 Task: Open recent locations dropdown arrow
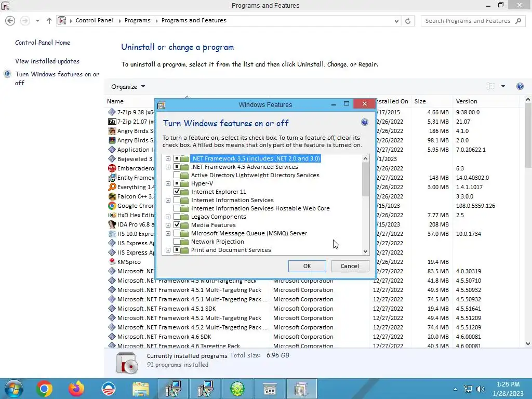pyautogui.click(x=37, y=21)
